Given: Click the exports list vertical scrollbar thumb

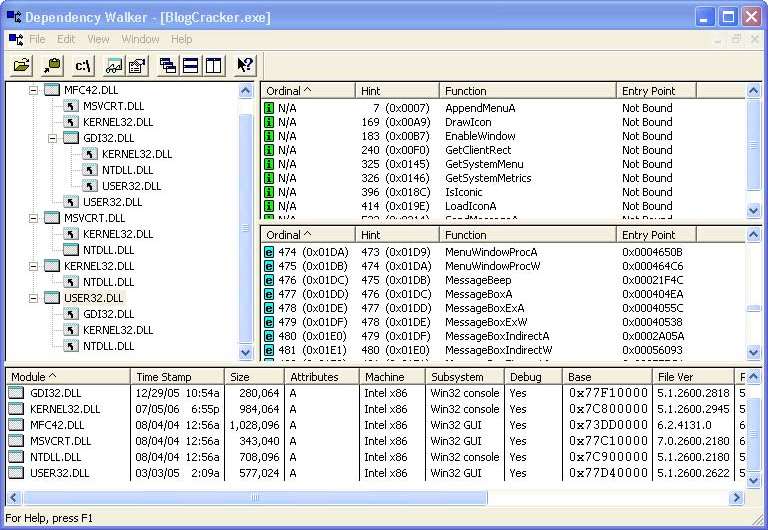Looking at the screenshot, I should (754, 309).
